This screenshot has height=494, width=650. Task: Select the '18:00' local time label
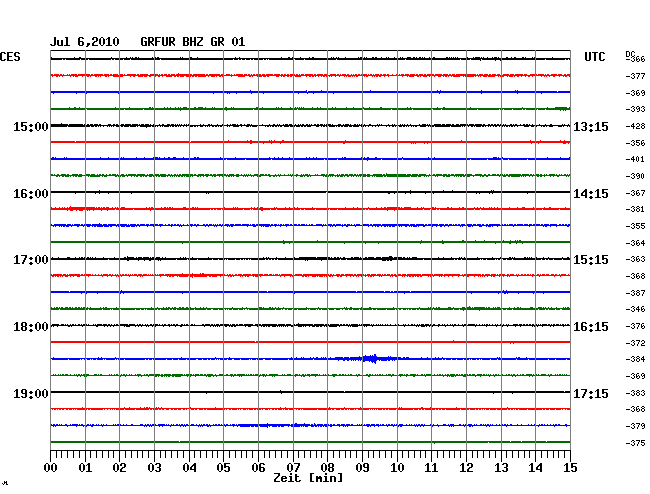coord(31,327)
